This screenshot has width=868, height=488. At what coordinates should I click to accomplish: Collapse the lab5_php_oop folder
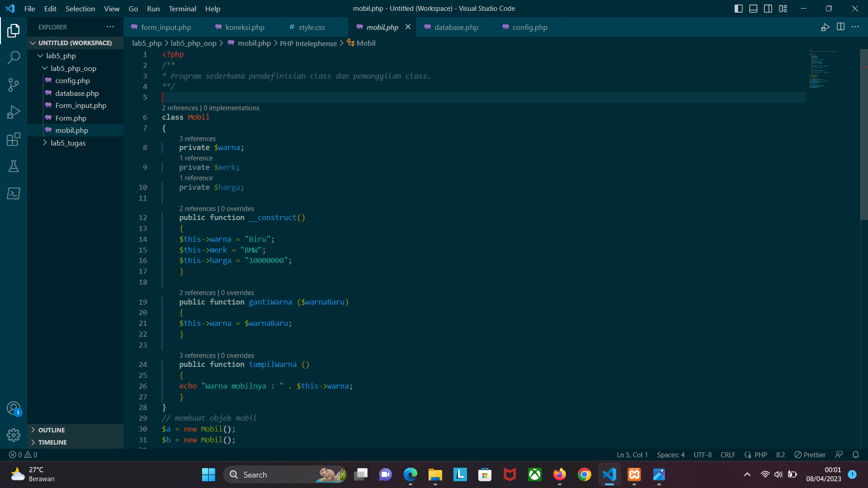pyautogui.click(x=45, y=68)
